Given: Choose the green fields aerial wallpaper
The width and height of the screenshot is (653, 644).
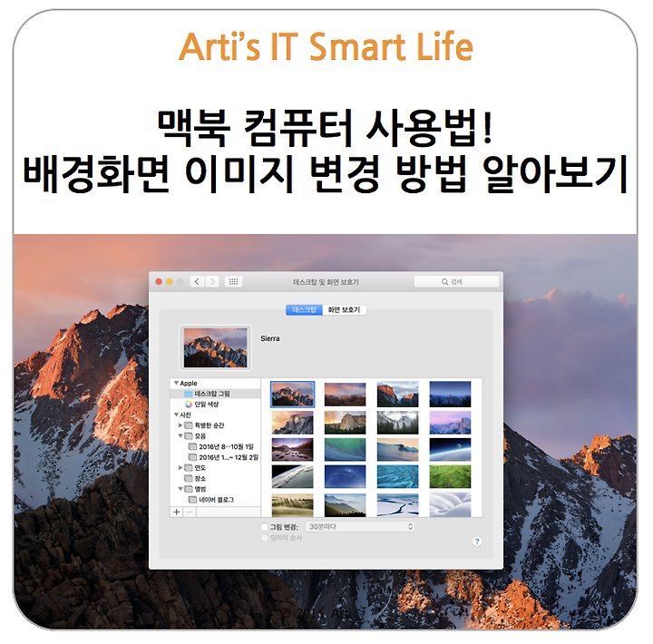Looking at the screenshot, I should 450,476.
